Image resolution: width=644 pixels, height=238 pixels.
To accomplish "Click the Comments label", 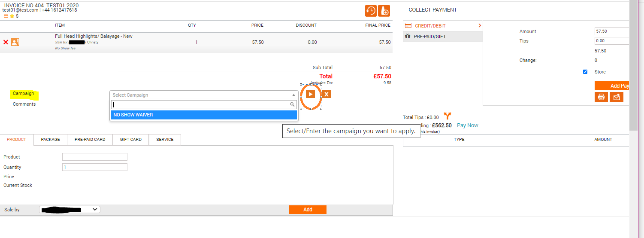I will (24, 104).
